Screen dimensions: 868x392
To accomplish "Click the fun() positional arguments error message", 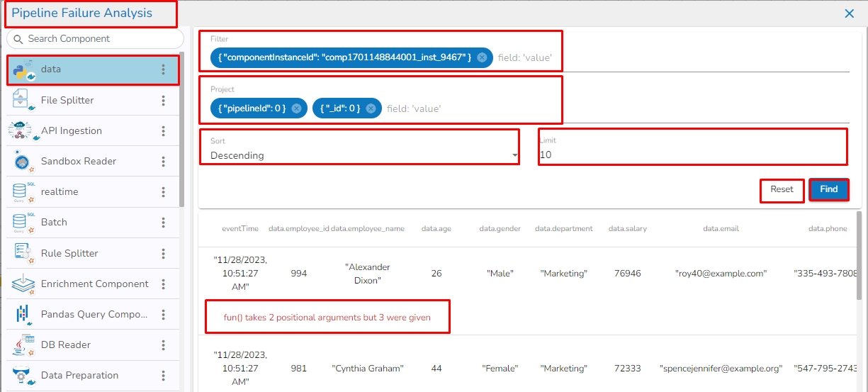I will tap(327, 318).
